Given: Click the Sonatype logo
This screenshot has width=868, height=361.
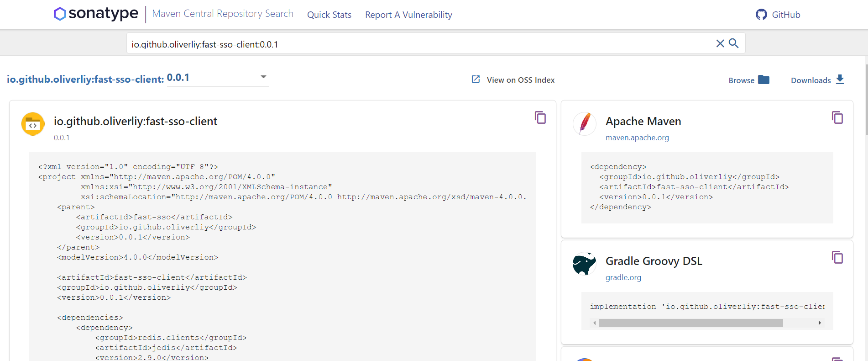Looking at the screenshot, I should tap(96, 14).
